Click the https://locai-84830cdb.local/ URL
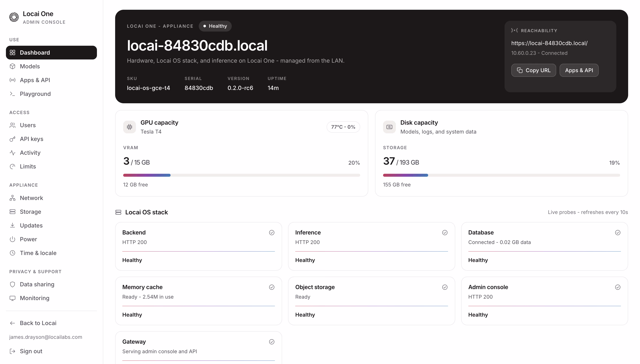 point(549,43)
